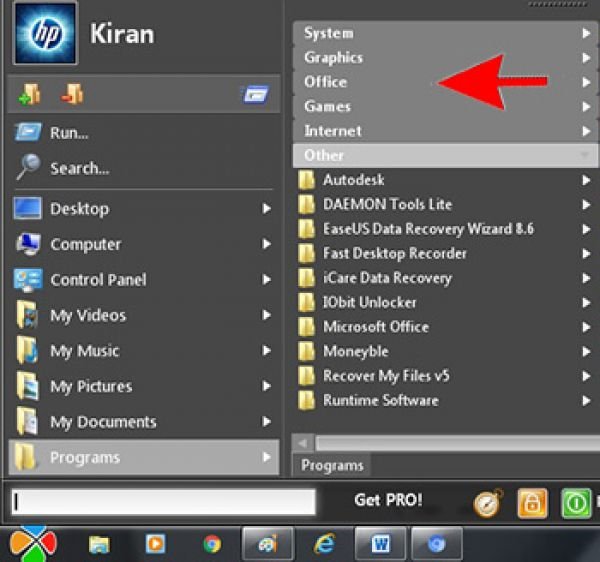Screen dimensions: 600x562
Task: Click the My Music folder icon
Action: click(x=27, y=351)
